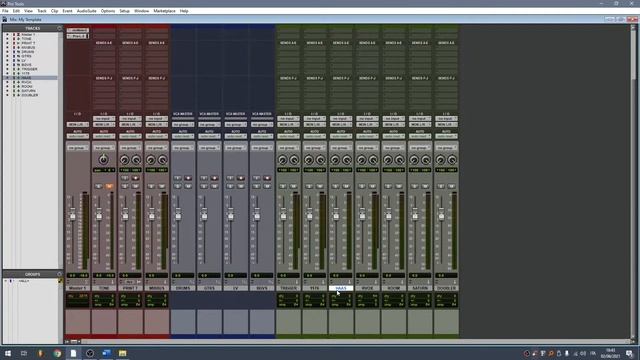The width and height of the screenshot is (640, 360).
Task: Open the PRINT T output MON L/R selector
Action: tap(130, 124)
